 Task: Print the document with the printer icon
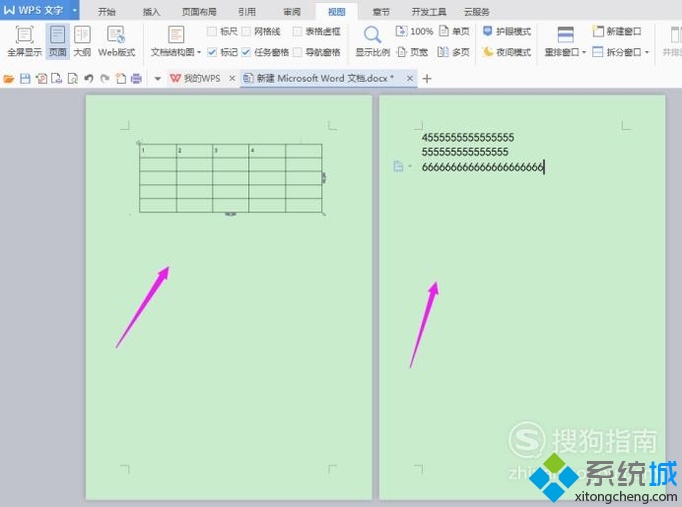coord(137,79)
